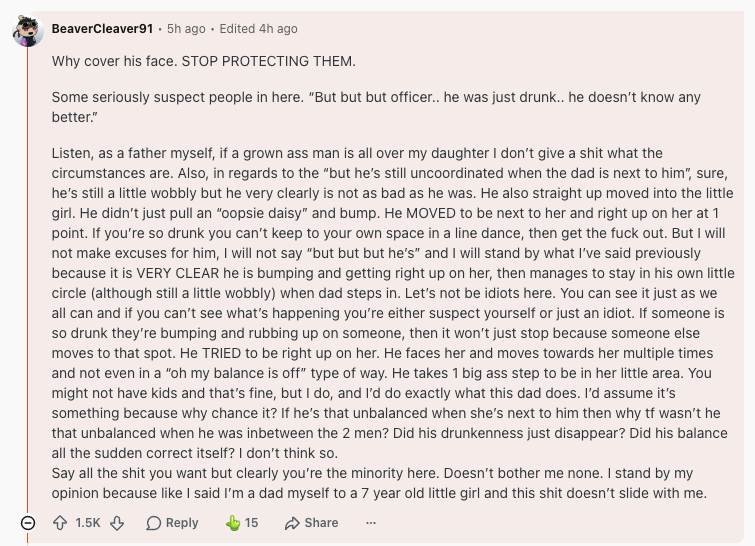Screen dimensions: 755x546
Task: Click paragraph starting "Listen, as a father"
Action: pos(393,303)
